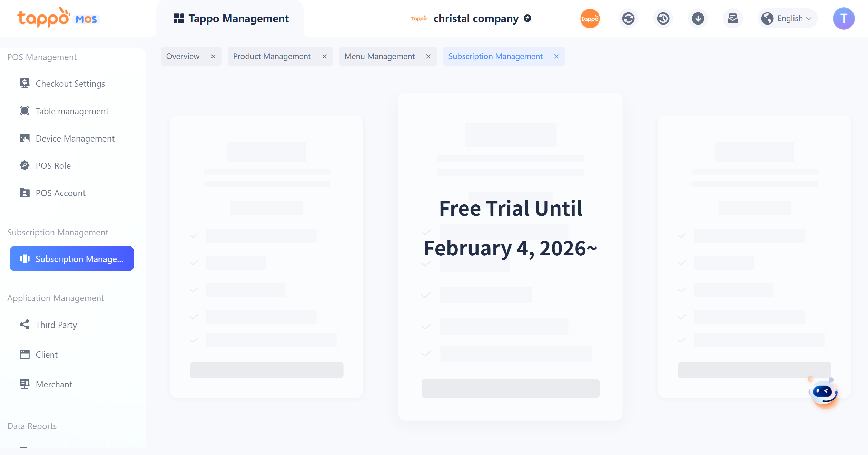The image size is (868, 455).
Task: Open Merchant in Application Management
Action: (54, 384)
